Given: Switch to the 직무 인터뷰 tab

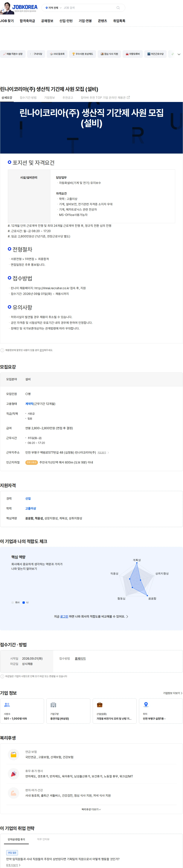Looking at the screenshot, I should [x=43, y=839].
